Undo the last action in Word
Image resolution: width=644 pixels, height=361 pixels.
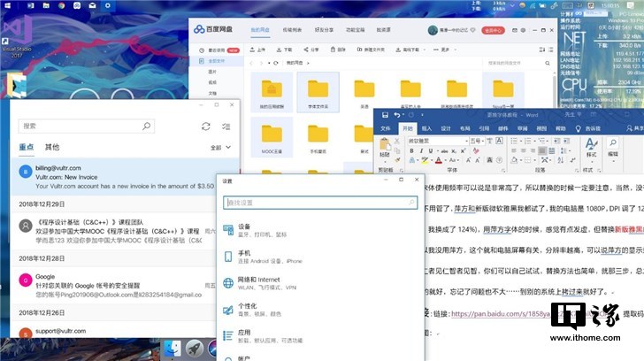point(396,115)
